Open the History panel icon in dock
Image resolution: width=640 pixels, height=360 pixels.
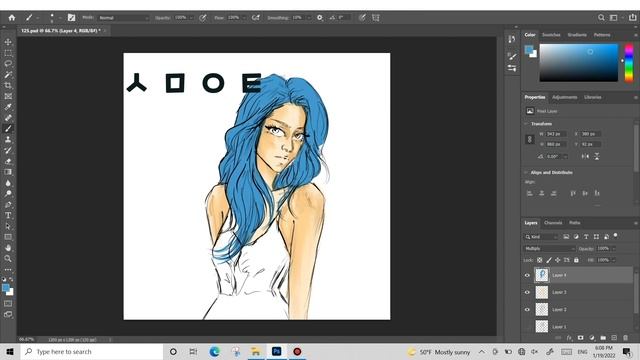click(512, 39)
